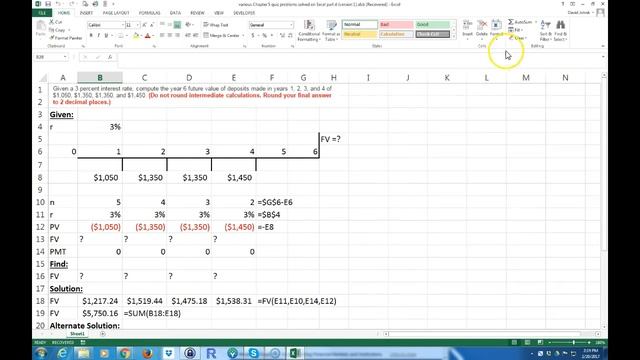Click the Name Box cell reference field
The image size is (640, 360).
coord(51,57)
